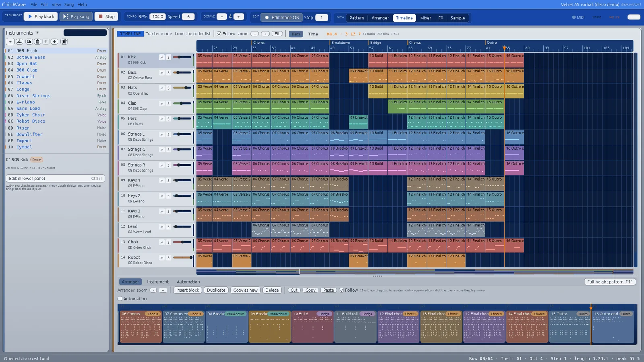Viewport: 644px width, 362px height.
Task: Click the Stop button
Action: click(106, 16)
